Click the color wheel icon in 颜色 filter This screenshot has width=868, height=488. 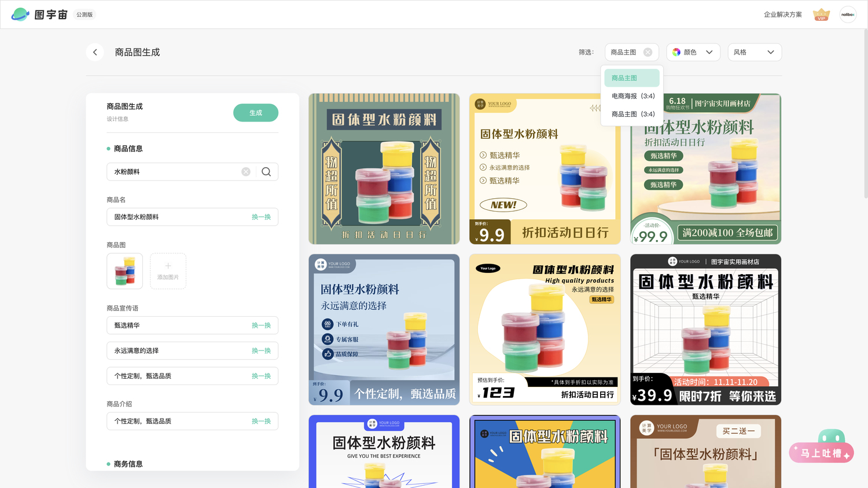click(x=676, y=52)
